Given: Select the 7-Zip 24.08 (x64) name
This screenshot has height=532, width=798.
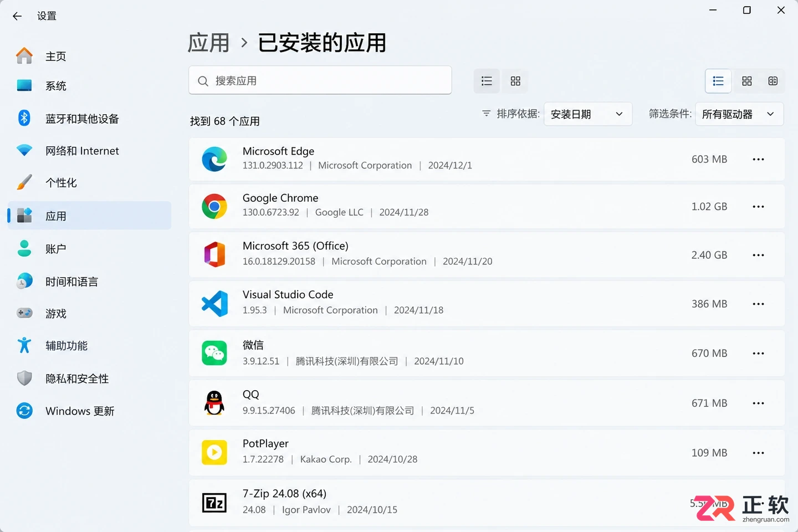Looking at the screenshot, I should click(284, 494).
